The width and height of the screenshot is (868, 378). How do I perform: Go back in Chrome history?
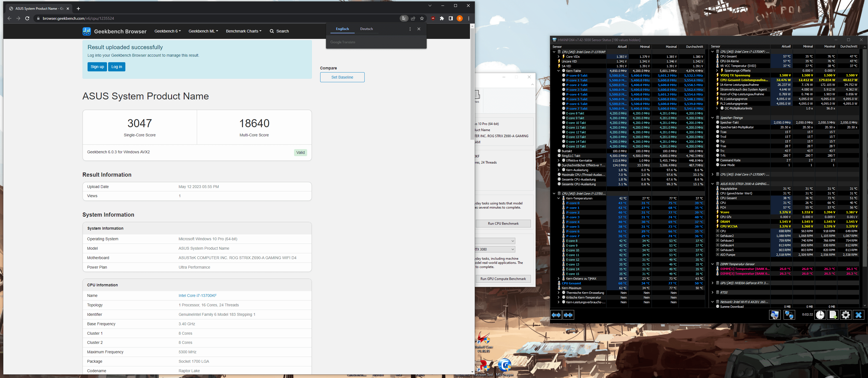point(9,19)
